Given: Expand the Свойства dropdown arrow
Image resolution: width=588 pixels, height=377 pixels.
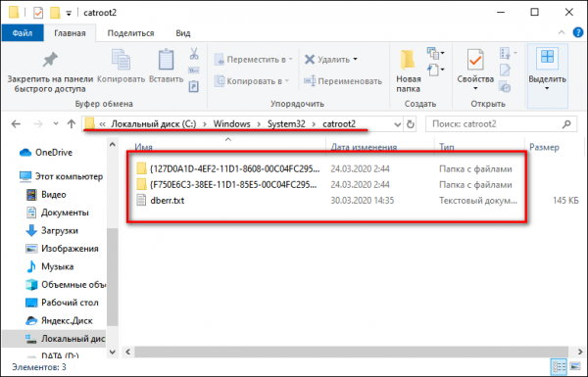Looking at the screenshot, I should [x=475, y=88].
